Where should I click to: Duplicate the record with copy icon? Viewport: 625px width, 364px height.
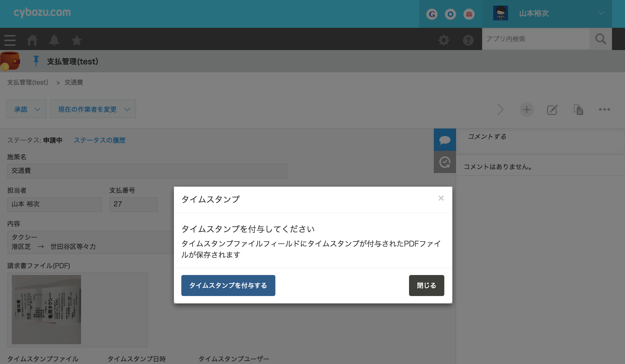coord(578,109)
